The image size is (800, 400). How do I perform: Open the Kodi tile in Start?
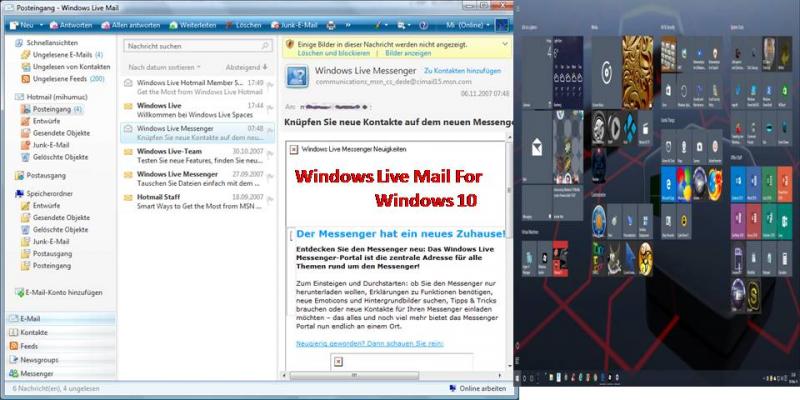630,128
